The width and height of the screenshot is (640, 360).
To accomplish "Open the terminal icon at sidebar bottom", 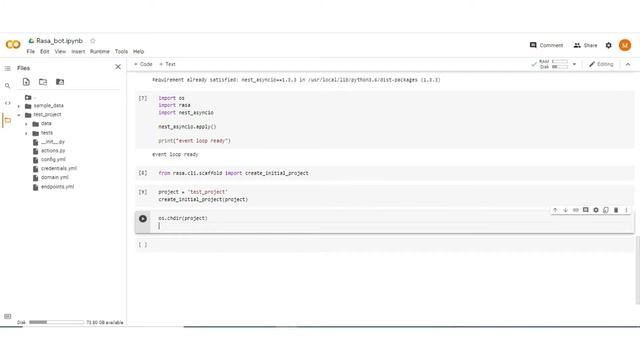I will pos(7,316).
